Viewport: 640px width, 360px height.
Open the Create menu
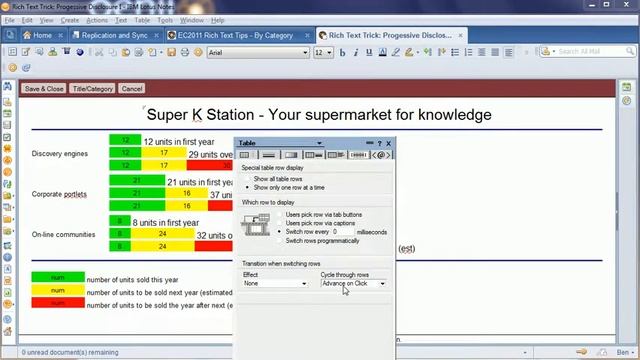click(x=69, y=20)
